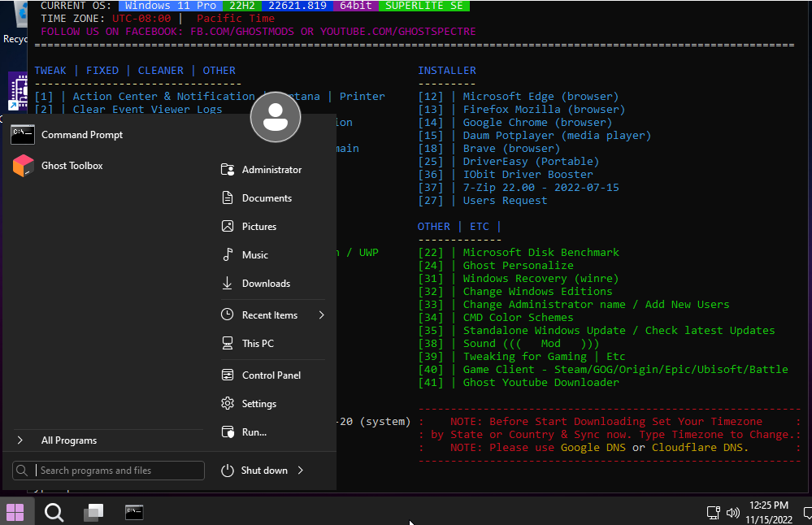Open the clock and date display

point(768,512)
